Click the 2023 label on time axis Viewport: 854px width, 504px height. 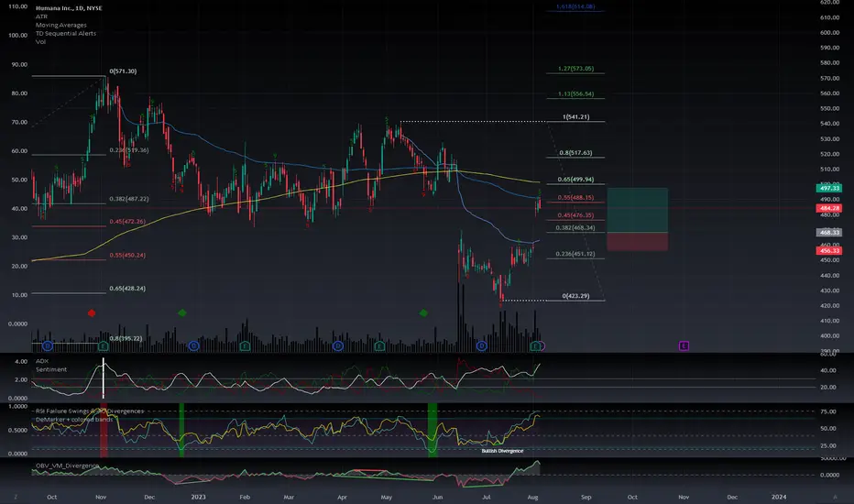198,497
